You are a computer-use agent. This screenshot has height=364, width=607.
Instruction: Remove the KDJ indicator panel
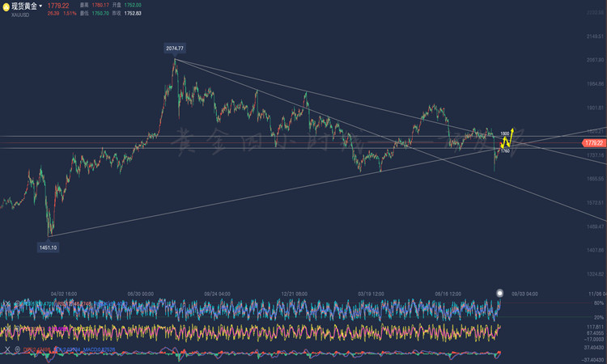coord(7,328)
